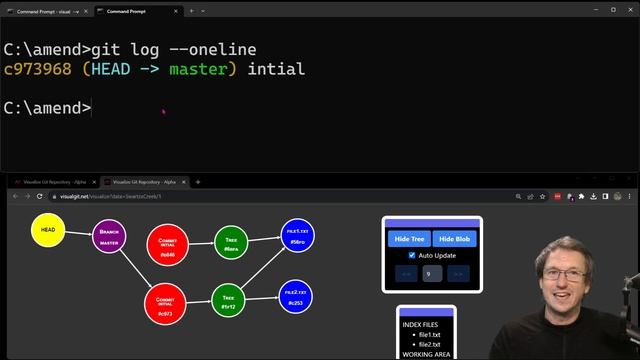Go back in browser history
Image resolution: width=640 pixels, height=360 pixels.
(16, 196)
